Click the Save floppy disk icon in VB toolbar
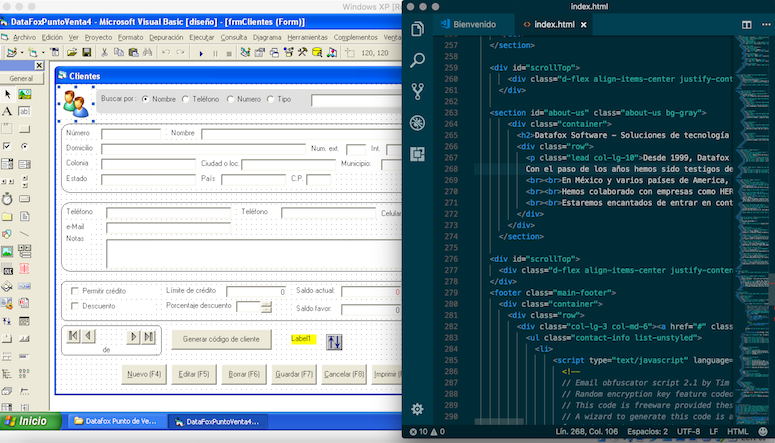 pos(86,52)
